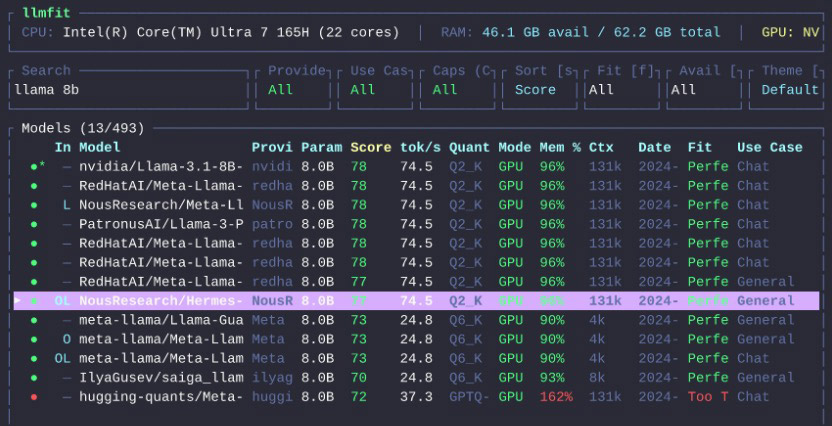The height and width of the screenshot is (426, 832).
Task: Click the green dot beside meta-llama/Llama-Gua
Action: click(x=34, y=320)
